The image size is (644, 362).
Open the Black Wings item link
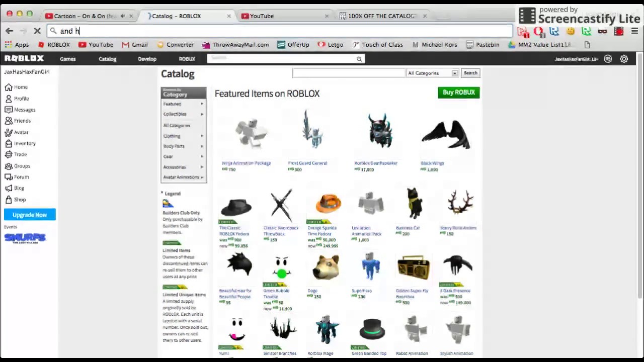tap(432, 163)
